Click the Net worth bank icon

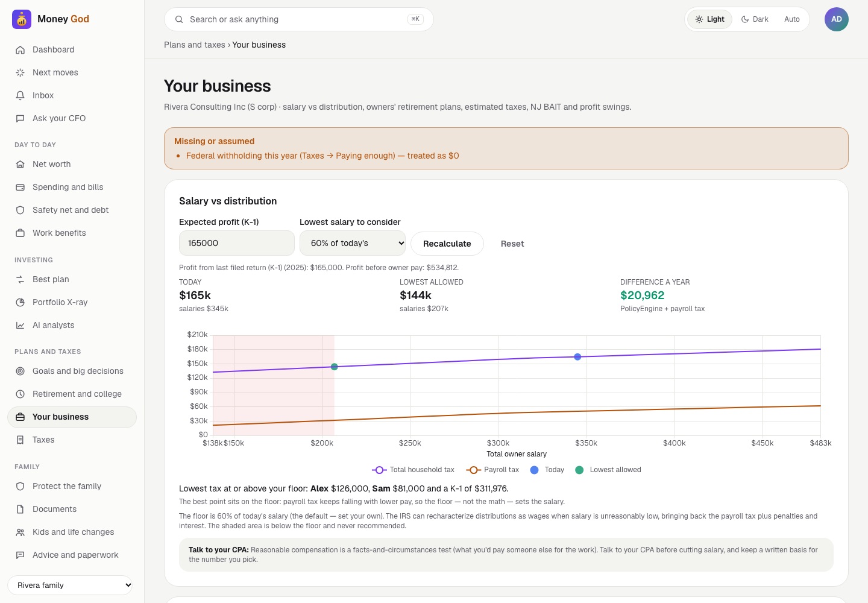20,164
